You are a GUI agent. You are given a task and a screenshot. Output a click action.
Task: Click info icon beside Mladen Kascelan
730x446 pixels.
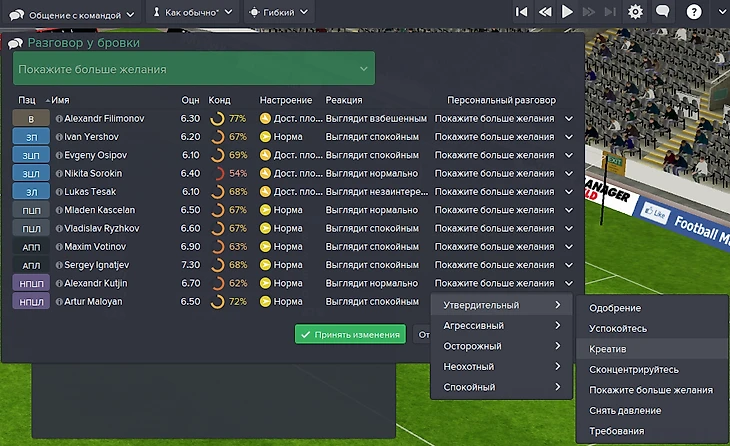[x=59, y=210]
